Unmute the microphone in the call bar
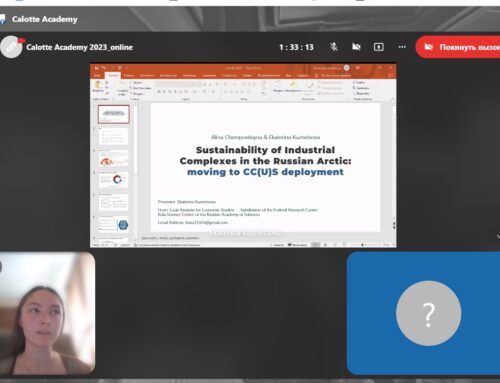This screenshot has width=500, height=383. pos(334,47)
